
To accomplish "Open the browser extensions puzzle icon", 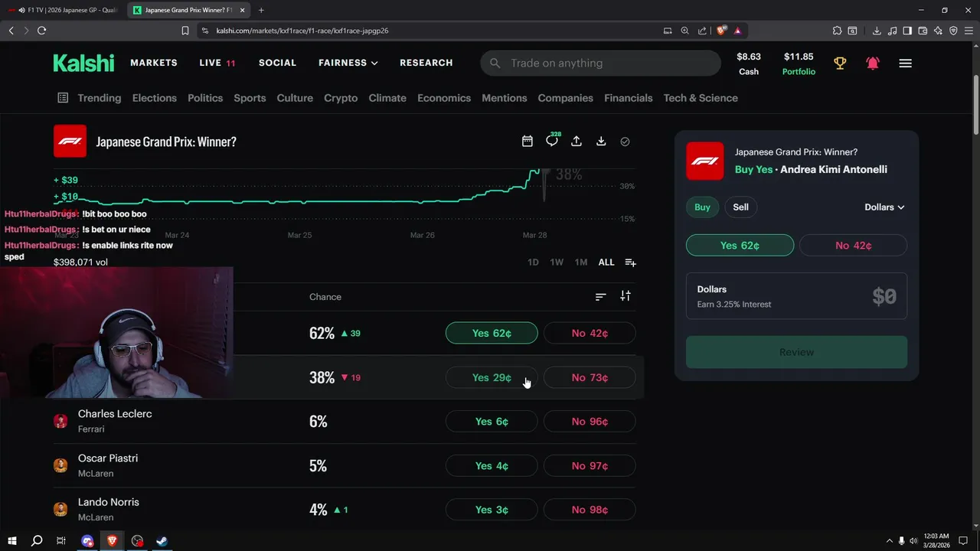I will pos(837,31).
